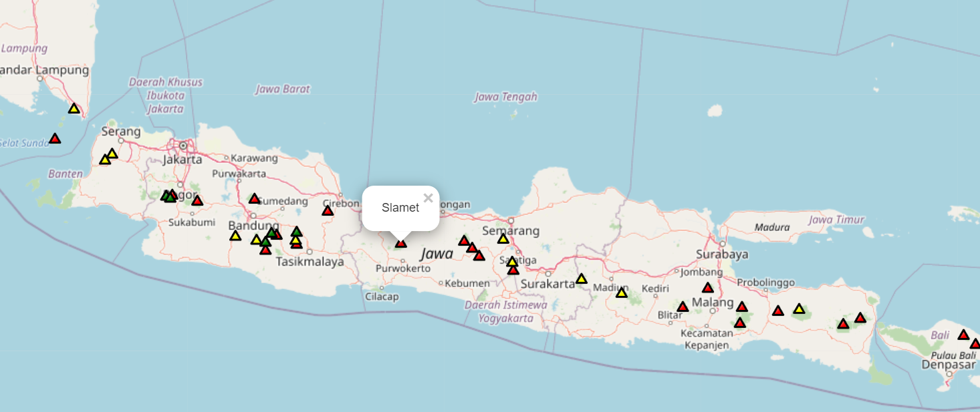This screenshot has width=980, height=412.
Task: Click the Slamet label in the popup
Action: pos(400,208)
